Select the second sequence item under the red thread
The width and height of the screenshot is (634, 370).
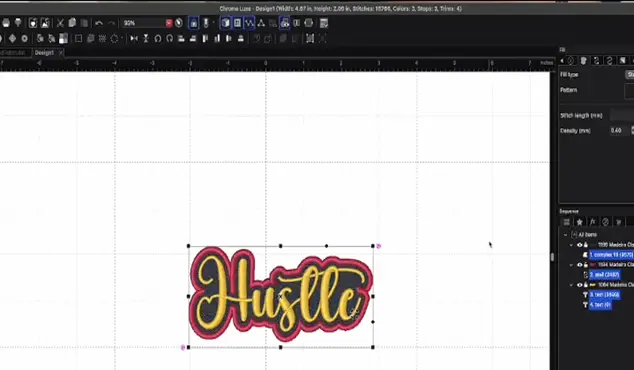coord(604,275)
